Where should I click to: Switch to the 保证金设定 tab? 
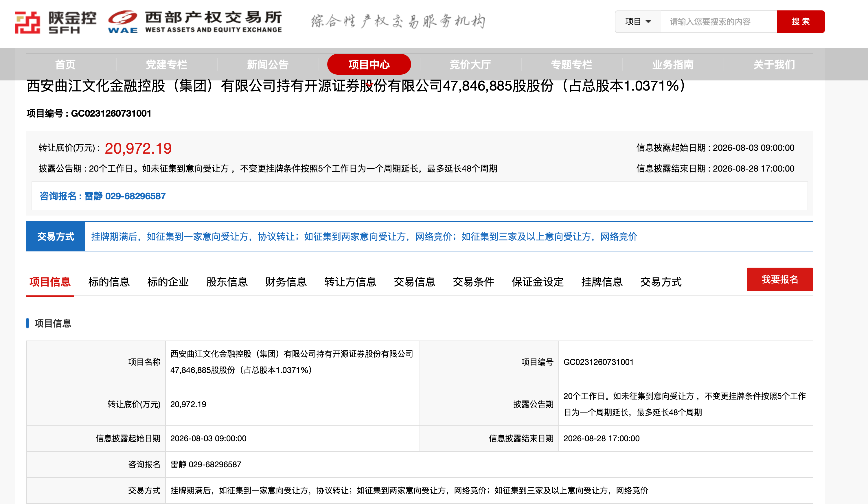click(538, 282)
